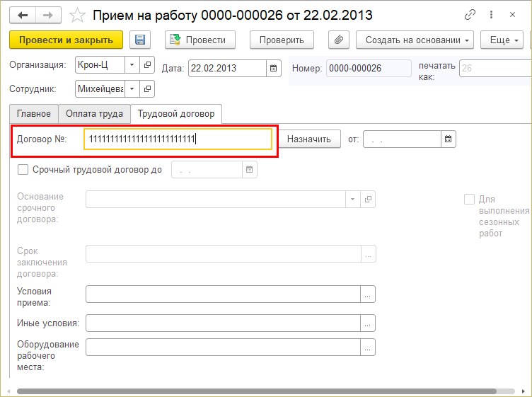Click the Назначить button

point(309,139)
